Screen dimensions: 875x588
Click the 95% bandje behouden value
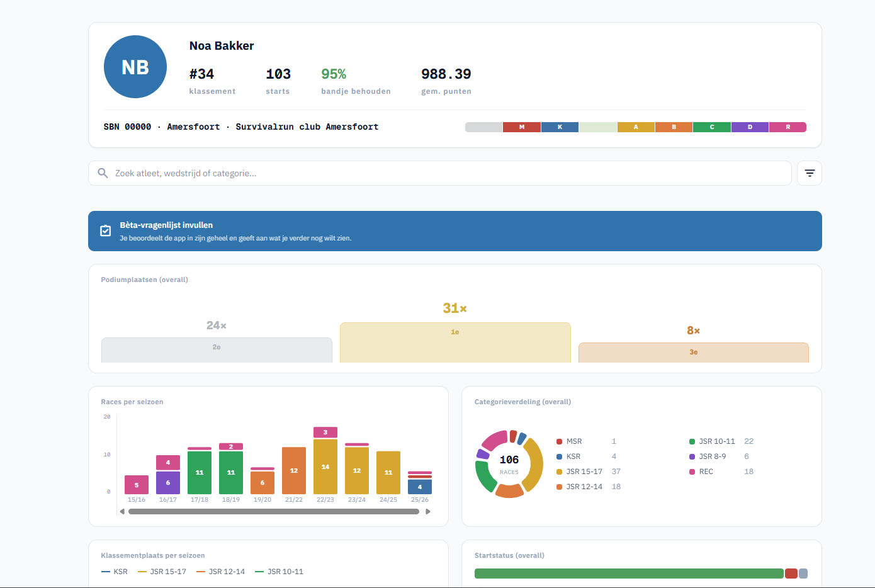click(x=334, y=74)
